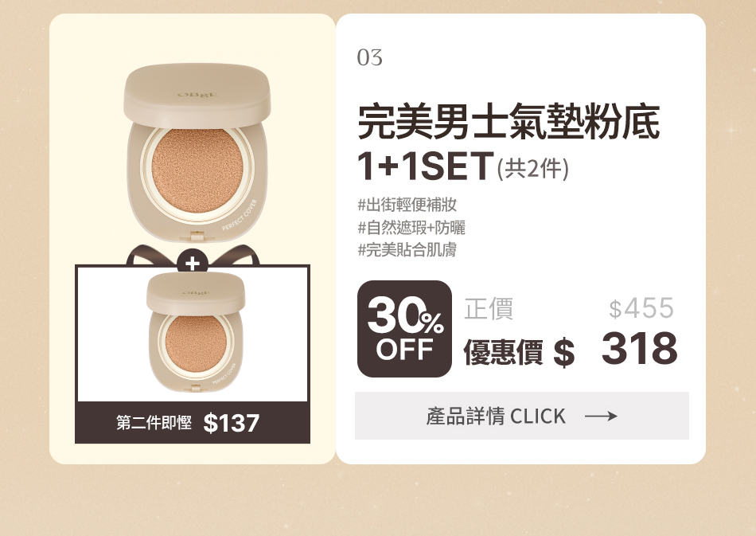Click the ribbon bow on the gift box
This screenshot has width=756, height=536.
coord(193,256)
